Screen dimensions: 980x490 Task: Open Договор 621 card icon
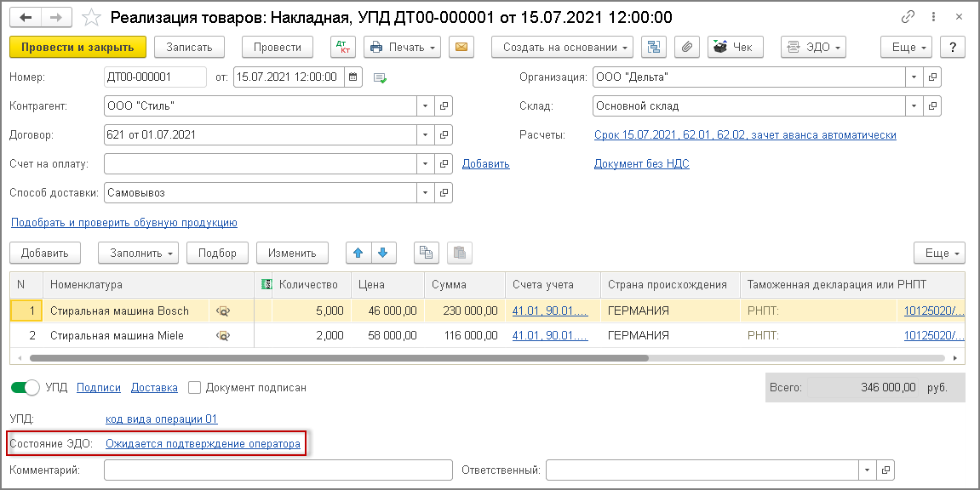[x=444, y=134]
